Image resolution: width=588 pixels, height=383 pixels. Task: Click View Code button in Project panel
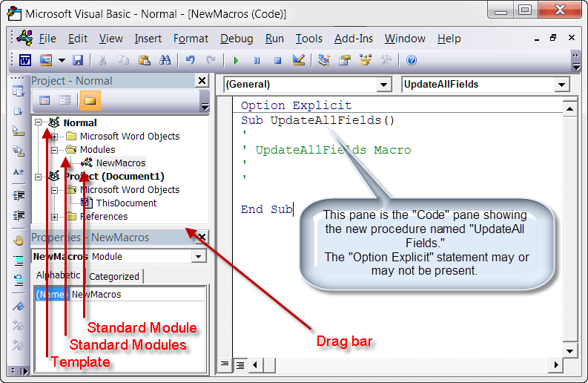(44, 100)
